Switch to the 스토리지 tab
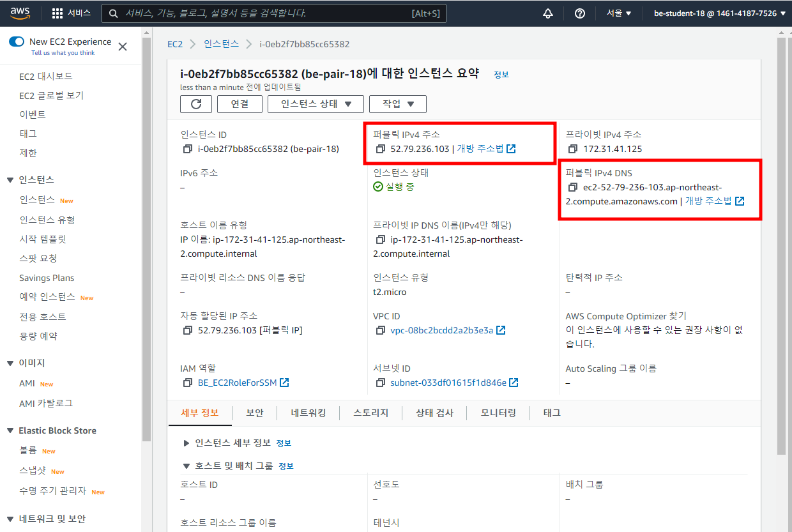The width and height of the screenshot is (792, 532). coord(371,413)
